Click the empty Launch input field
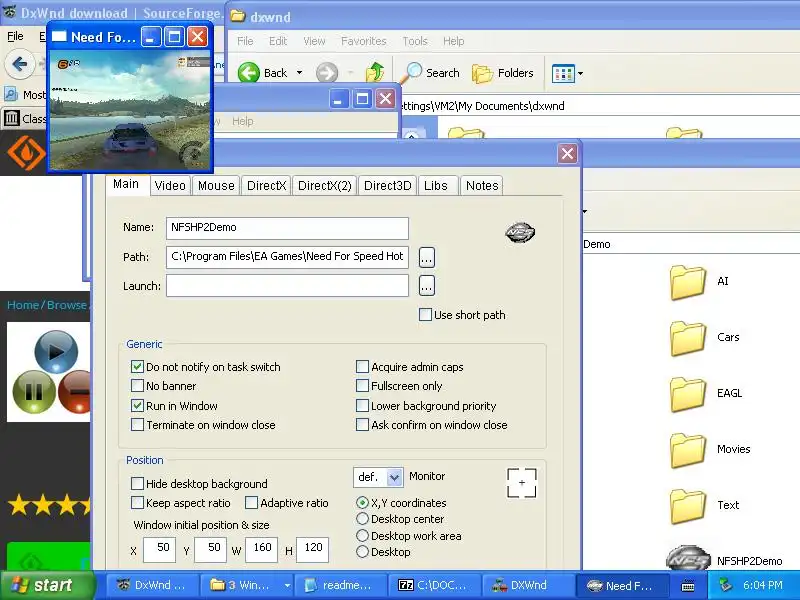This screenshot has height=600, width=800. click(287, 286)
